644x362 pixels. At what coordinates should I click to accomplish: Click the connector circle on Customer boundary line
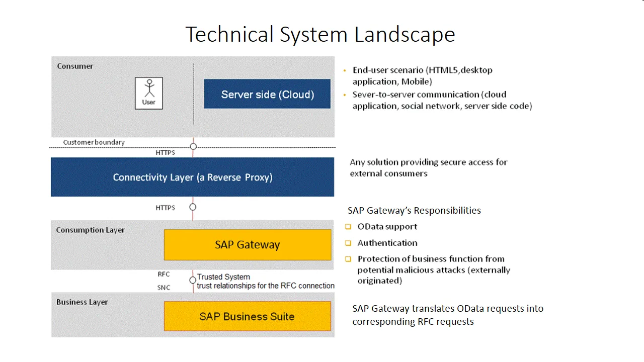click(193, 147)
